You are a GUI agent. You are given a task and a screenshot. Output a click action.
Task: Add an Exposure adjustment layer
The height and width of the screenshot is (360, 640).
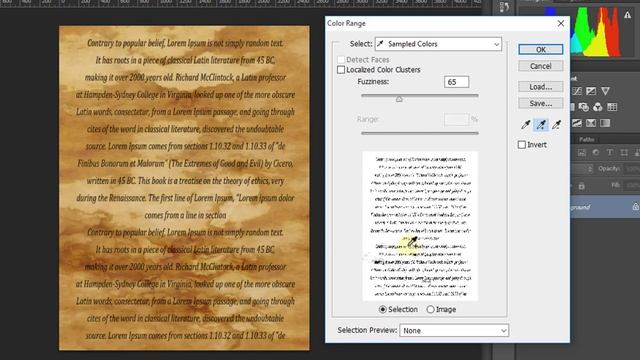[x=591, y=91]
